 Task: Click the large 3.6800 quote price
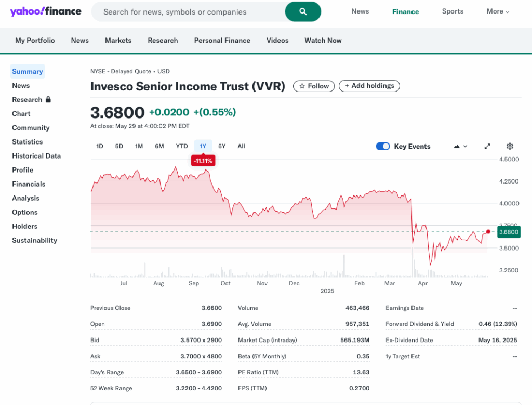(x=117, y=112)
